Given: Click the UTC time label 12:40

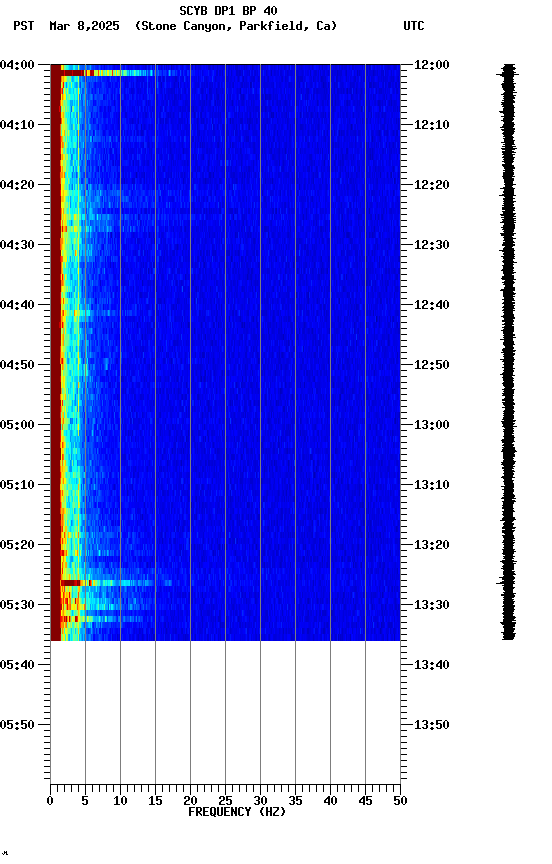Looking at the screenshot, I should coord(432,305).
